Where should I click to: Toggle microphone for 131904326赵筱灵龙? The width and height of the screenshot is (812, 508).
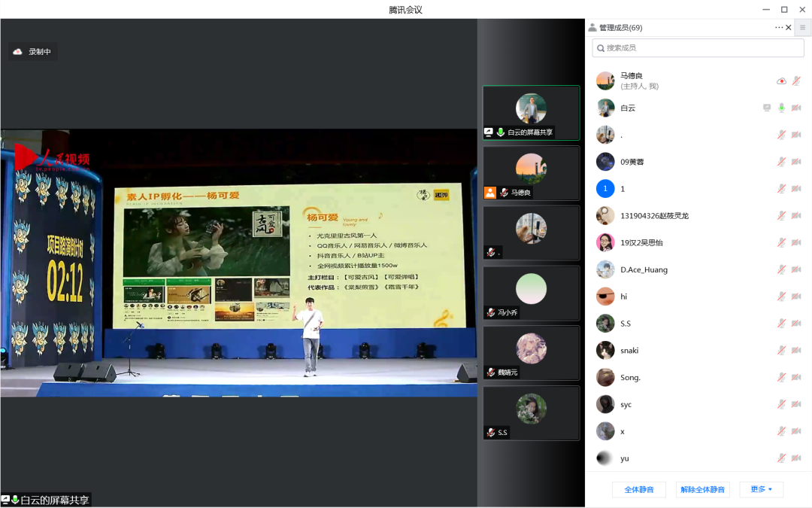pos(781,216)
